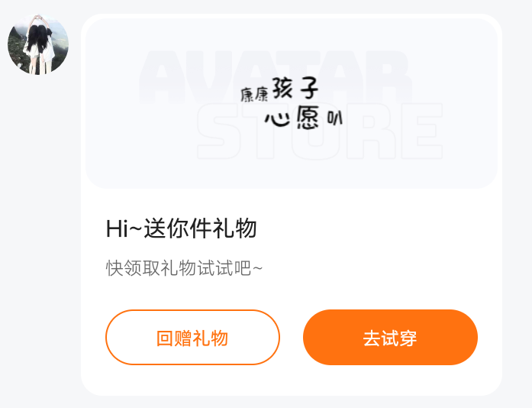Open the gift preview banner image
The image size is (532, 408).
pyautogui.click(x=292, y=103)
